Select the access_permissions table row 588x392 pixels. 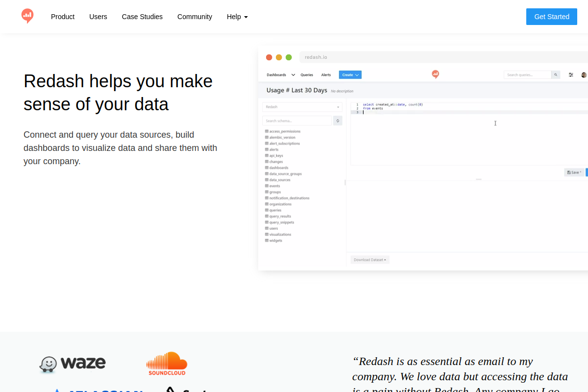283,131
